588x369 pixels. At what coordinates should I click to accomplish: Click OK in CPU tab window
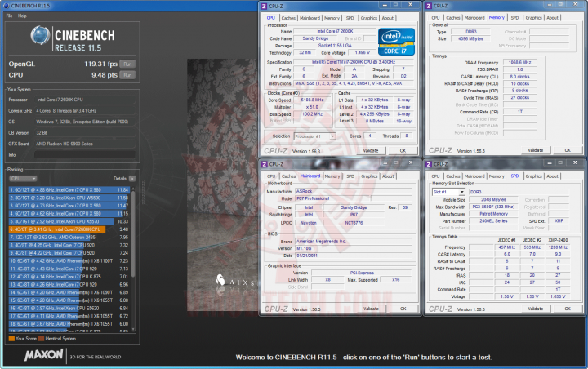click(403, 151)
